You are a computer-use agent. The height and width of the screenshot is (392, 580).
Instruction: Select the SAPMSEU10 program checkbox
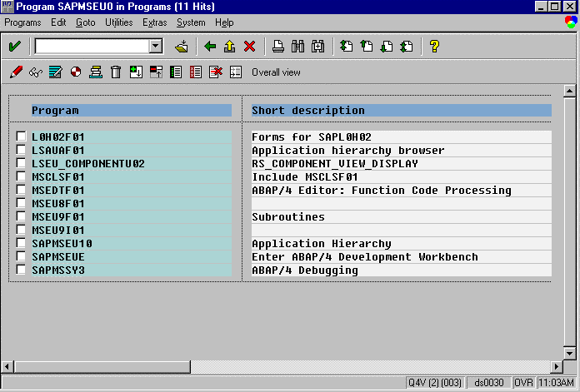tap(21, 243)
